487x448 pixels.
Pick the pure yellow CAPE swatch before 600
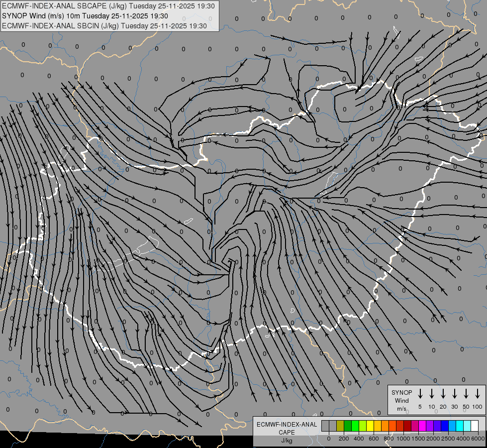[x=370, y=426]
